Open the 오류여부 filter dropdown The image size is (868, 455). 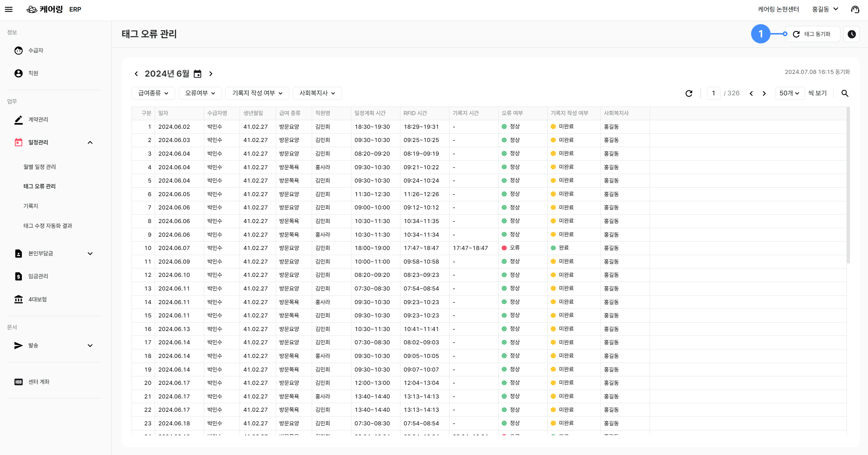[x=200, y=93]
